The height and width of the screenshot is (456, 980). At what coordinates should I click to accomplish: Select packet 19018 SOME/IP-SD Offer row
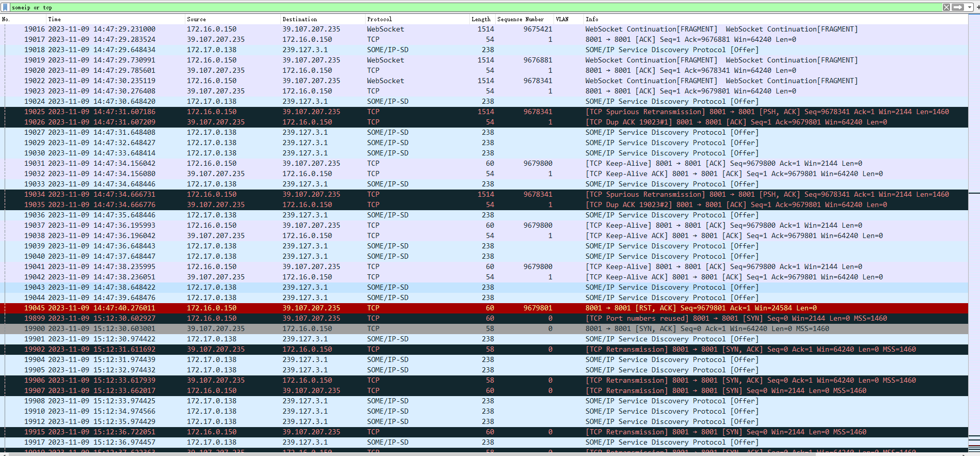(x=484, y=50)
